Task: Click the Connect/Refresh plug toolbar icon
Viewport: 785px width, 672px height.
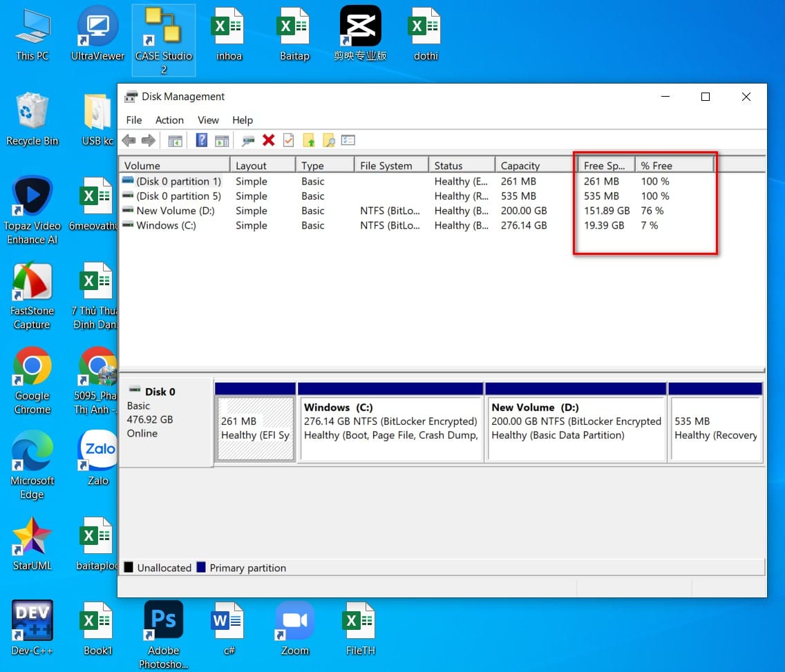Action: 248,141
